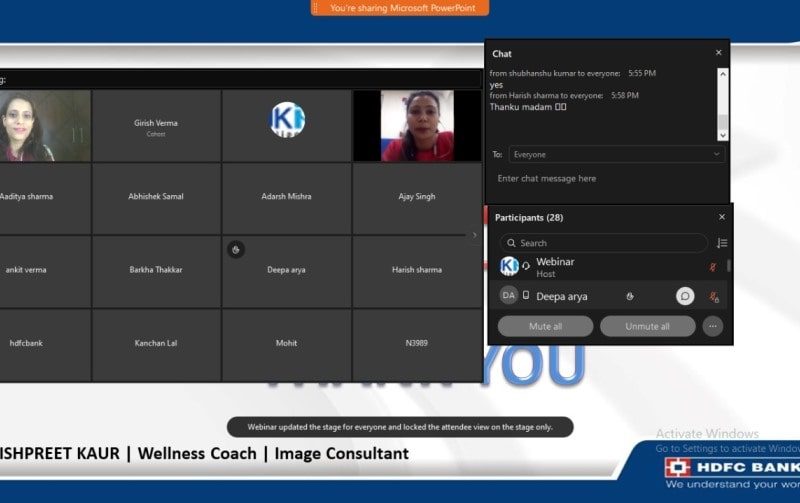Close the Participants panel
This screenshot has width=800, height=503.
pyautogui.click(x=722, y=217)
